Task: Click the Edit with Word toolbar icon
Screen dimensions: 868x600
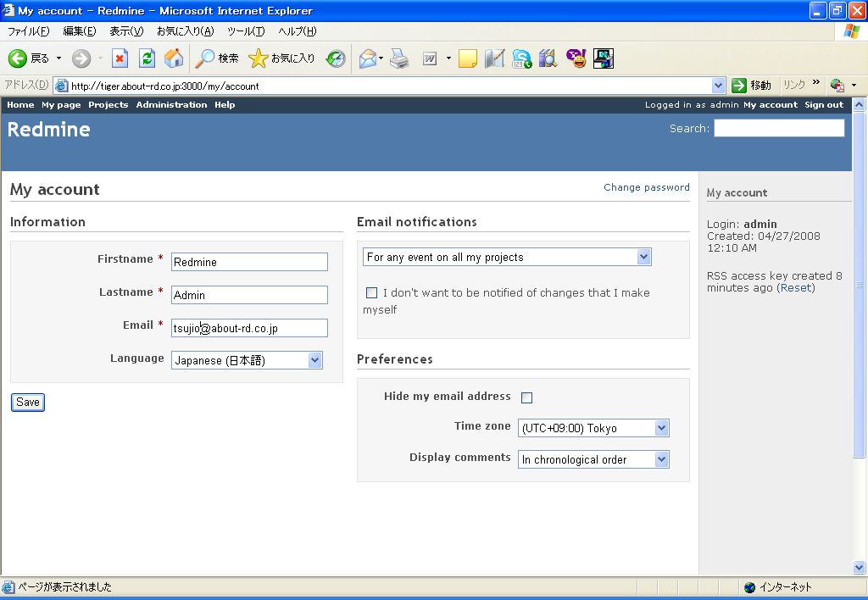Action: (430, 58)
